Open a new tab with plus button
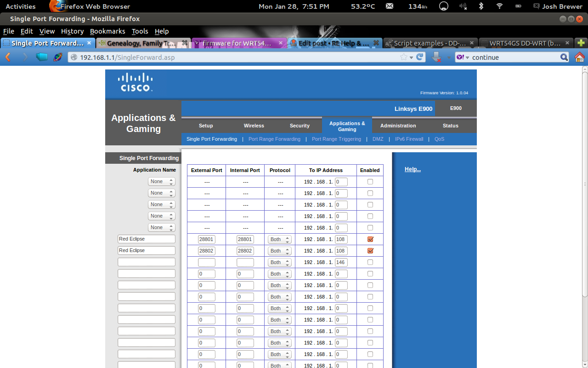The image size is (588, 368). tap(581, 43)
